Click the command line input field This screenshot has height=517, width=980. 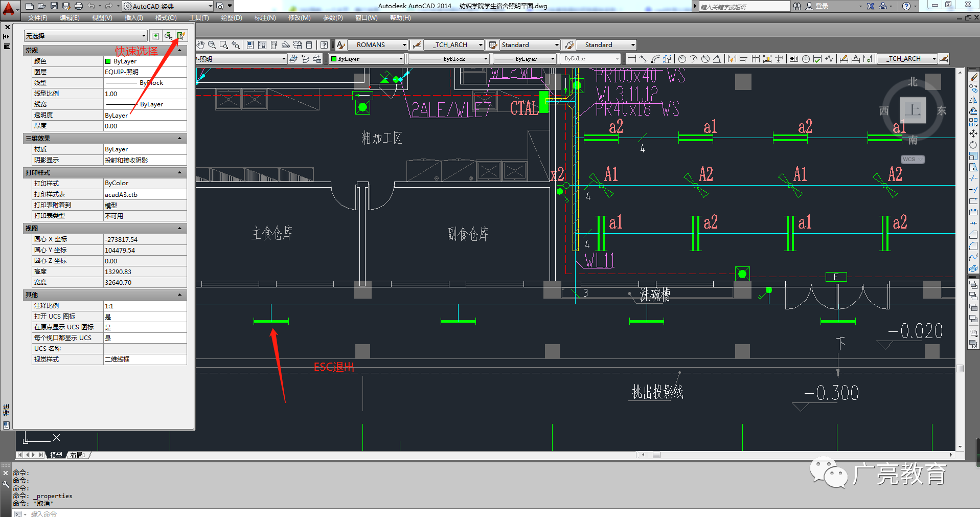coord(491,513)
